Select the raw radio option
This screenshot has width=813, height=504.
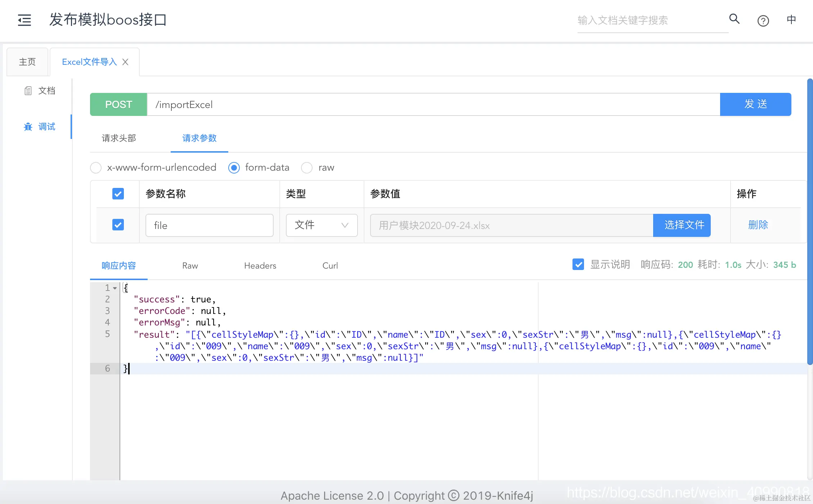tap(307, 168)
